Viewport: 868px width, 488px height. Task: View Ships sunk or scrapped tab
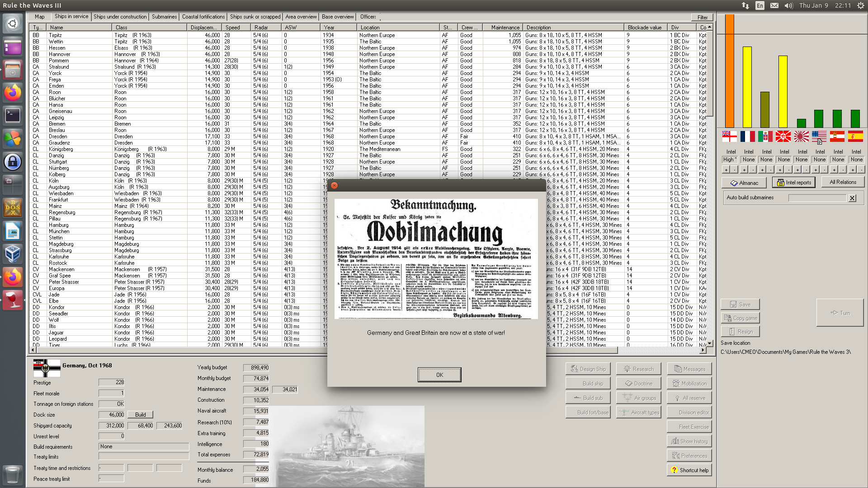tap(255, 17)
